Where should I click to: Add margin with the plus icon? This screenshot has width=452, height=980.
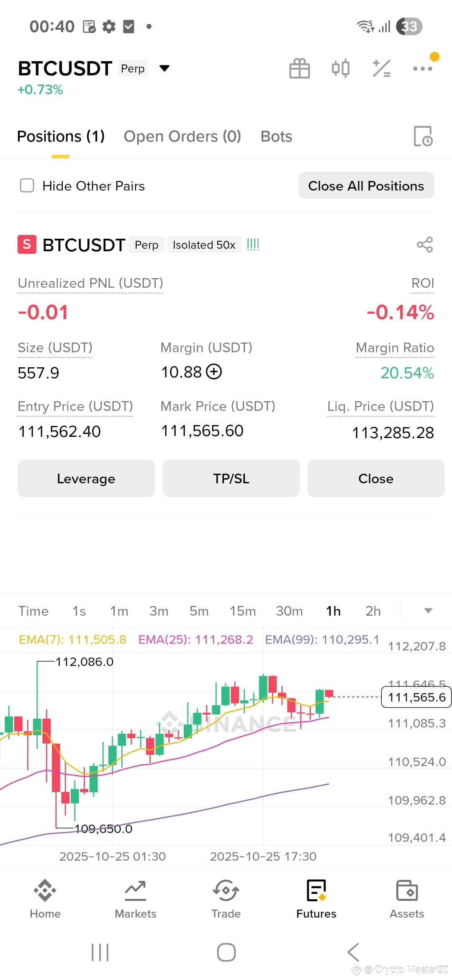pyautogui.click(x=214, y=371)
